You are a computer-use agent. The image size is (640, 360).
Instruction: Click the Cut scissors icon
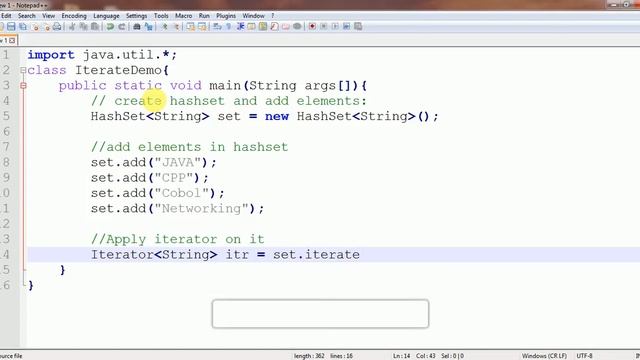pos(72,27)
